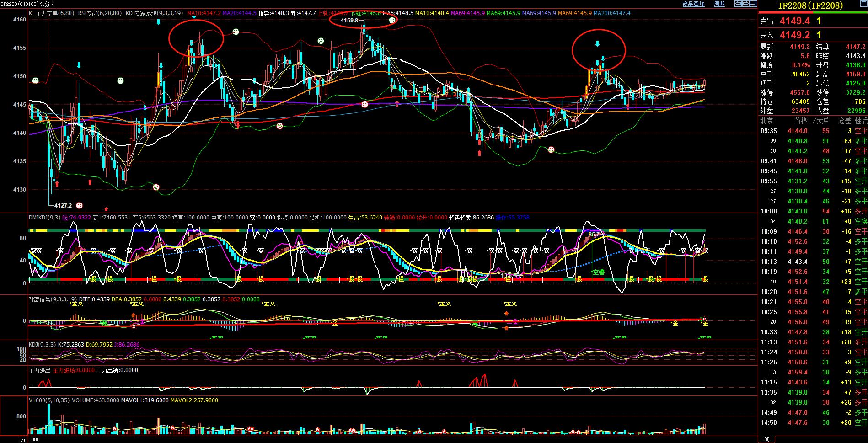The image size is (868, 443).
Task: Click the sad face beside 4159.8 high
Action: pyautogui.click(x=392, y=20)
